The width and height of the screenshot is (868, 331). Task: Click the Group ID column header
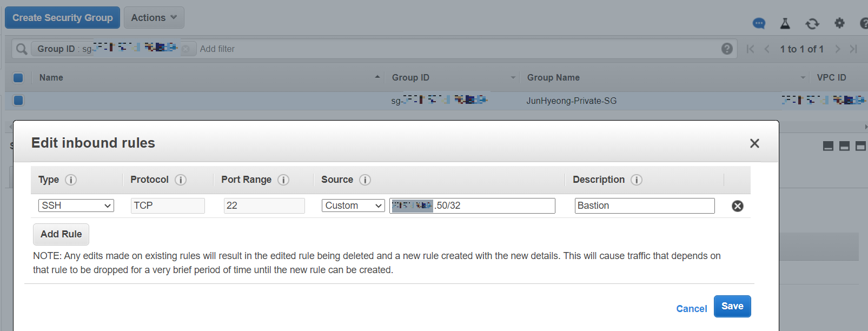[x=410, y=77]
